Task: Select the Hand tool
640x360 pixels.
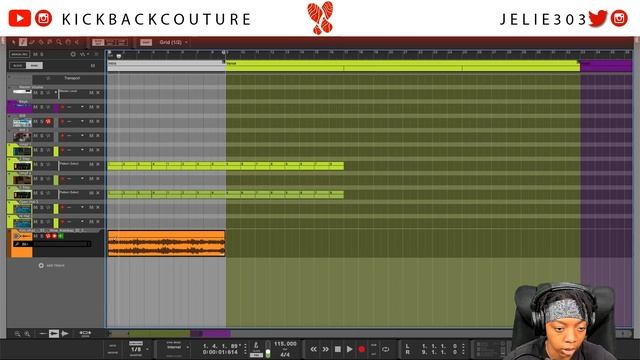Action: click(67, 42)
